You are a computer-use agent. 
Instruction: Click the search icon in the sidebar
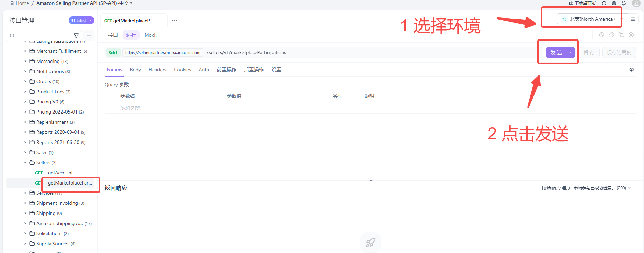(x=12, y=36)
